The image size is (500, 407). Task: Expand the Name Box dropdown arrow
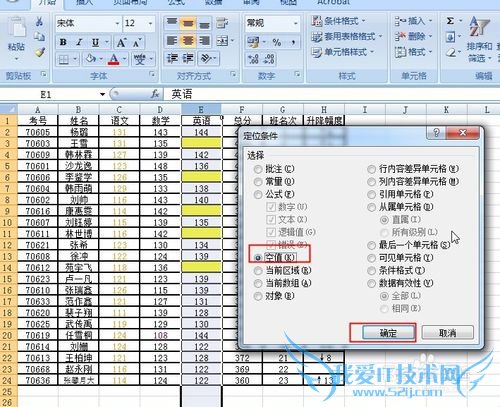pyautogui.click(x=102, y=95)
